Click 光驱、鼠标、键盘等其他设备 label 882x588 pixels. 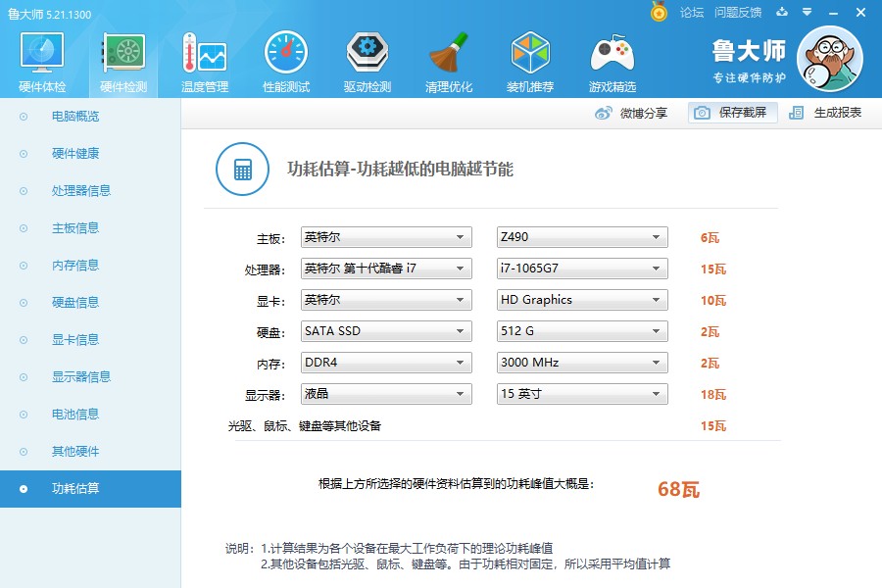pyautogui.click(x=305, y=426)
